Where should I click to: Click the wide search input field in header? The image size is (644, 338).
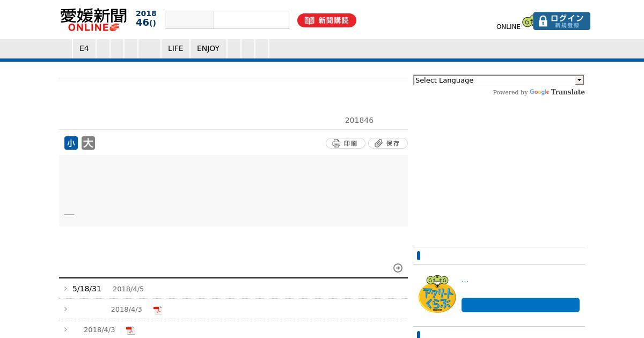coord(252,20)
